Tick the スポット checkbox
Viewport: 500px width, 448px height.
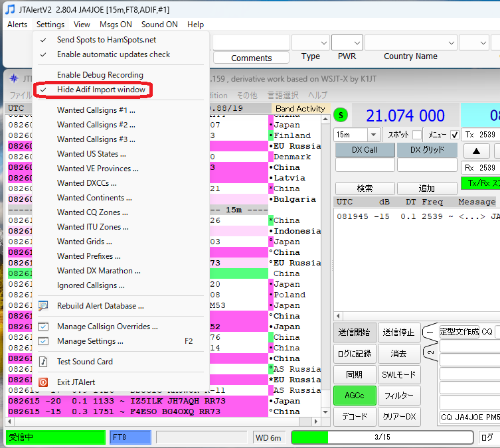(x=417, y=135)
